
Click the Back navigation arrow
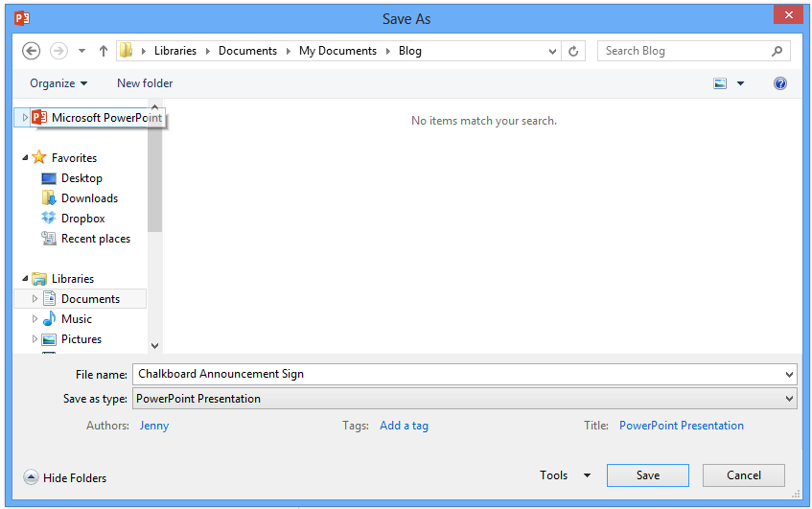[31, 51]
